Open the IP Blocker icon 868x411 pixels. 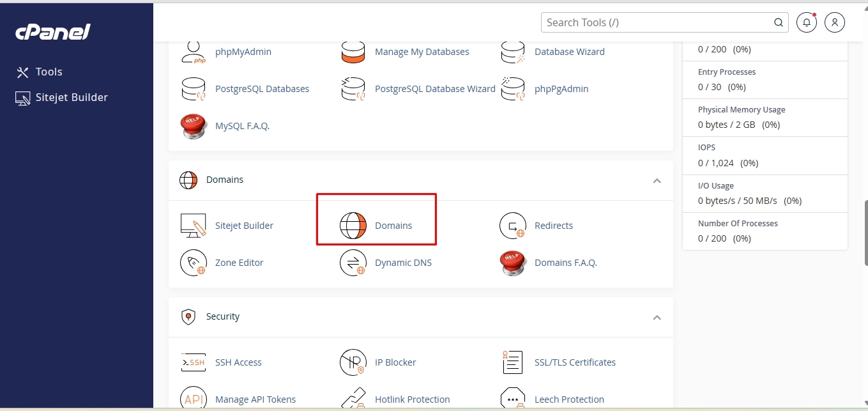click(x=353, y=362)
